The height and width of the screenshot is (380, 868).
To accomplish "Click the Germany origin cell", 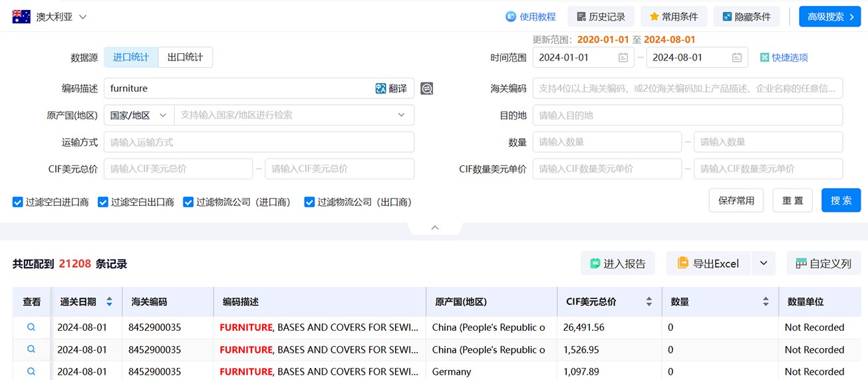I will (452, 372).
